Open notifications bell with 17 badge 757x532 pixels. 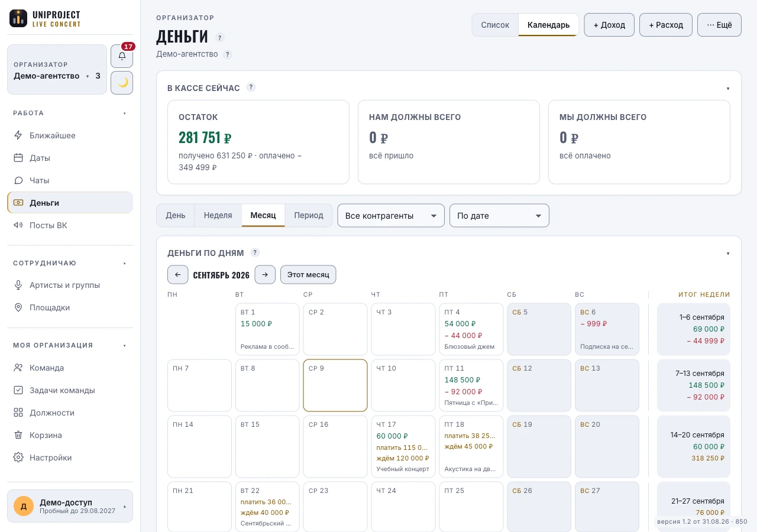pyautogui.click(x=122, y=56)
